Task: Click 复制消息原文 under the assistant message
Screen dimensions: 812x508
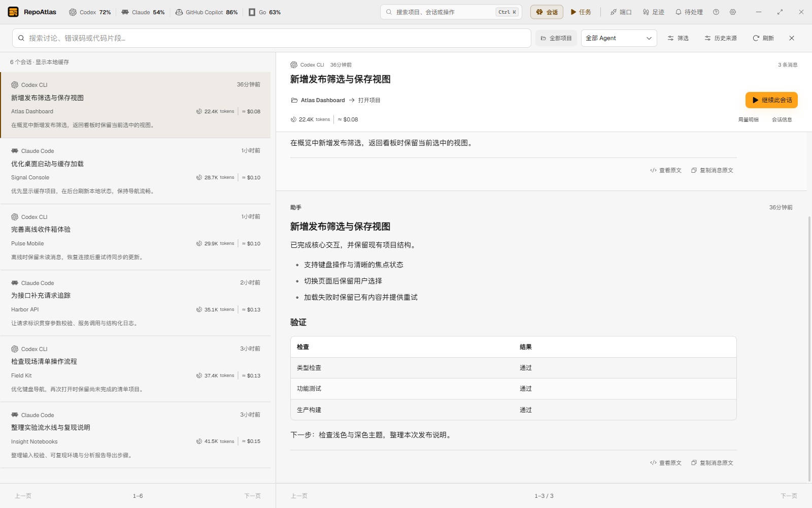Action: [x=712, y=463]
